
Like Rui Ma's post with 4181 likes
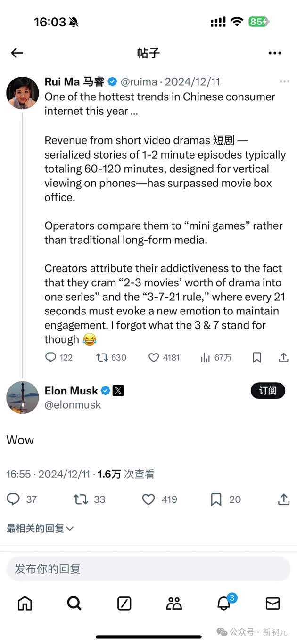[x=154, y=358]
